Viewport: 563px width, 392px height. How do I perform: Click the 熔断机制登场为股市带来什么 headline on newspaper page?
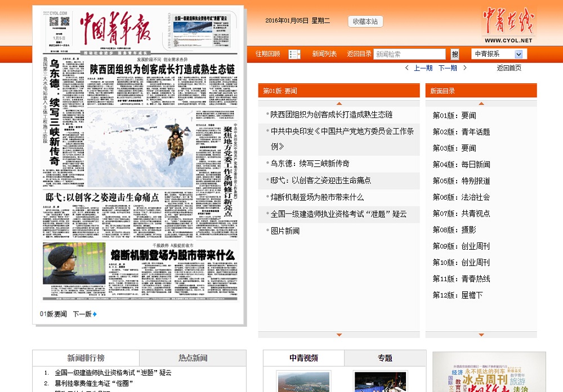[x=173, y=255]
